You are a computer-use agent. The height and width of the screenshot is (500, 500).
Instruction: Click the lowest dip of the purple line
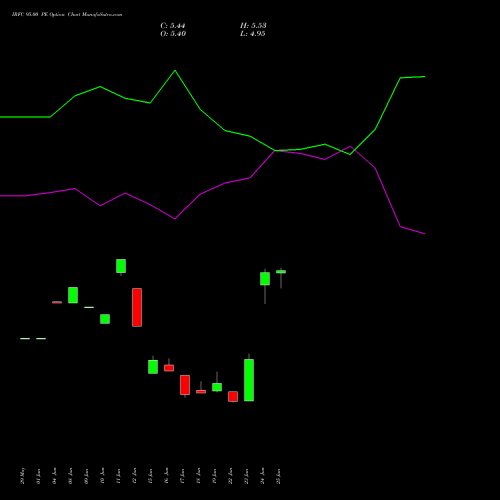tap(425, 234)
